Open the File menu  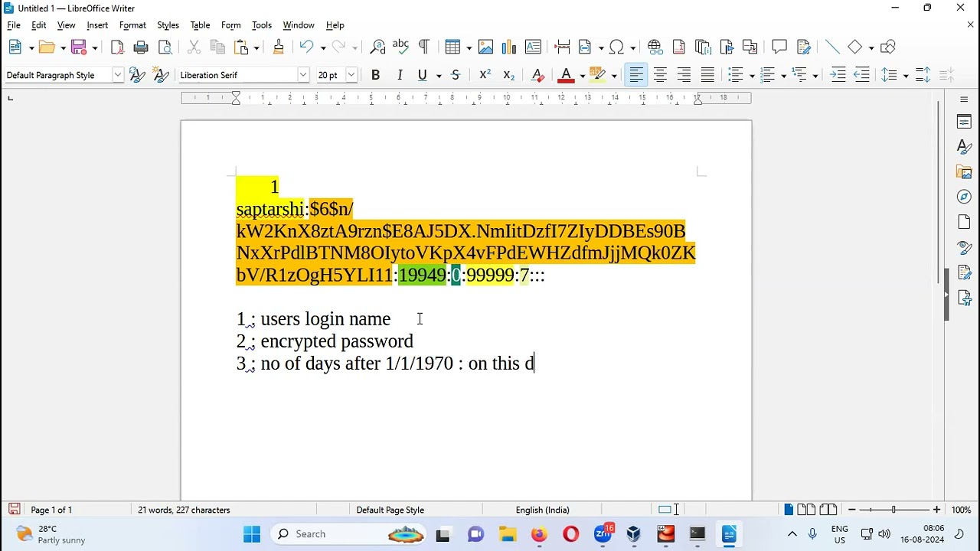coord(14,25)
